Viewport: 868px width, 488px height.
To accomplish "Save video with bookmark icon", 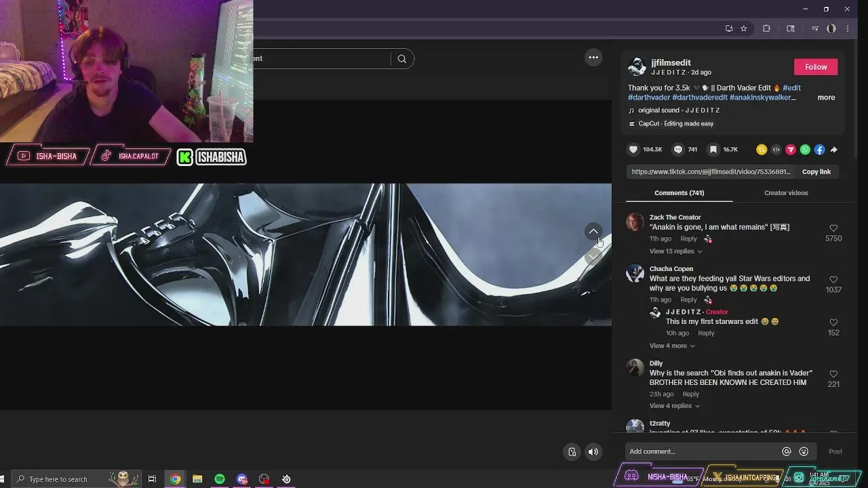I will 713,150.
